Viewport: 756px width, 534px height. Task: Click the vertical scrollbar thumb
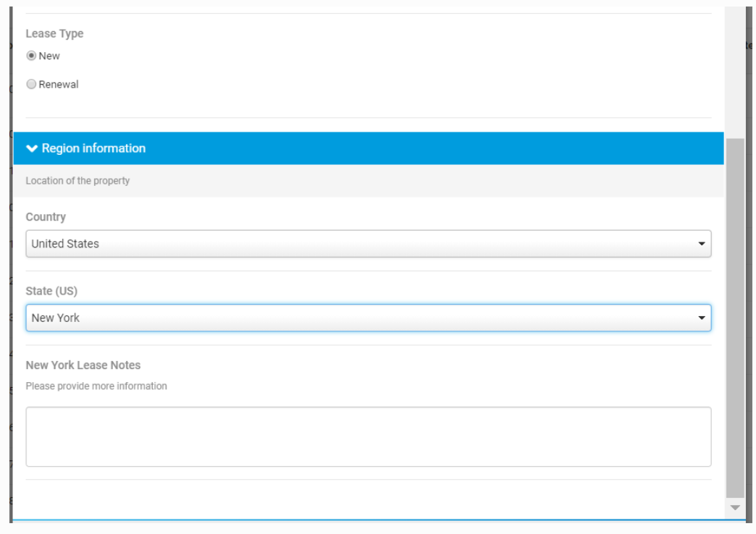tap(734, 318)
